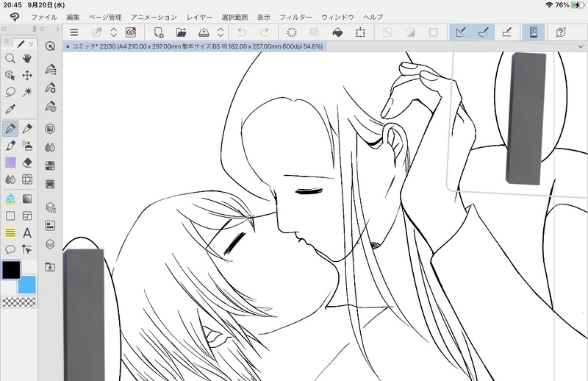Select the Move layer tool
Screen dimensions: 588x381
[27, 76]
